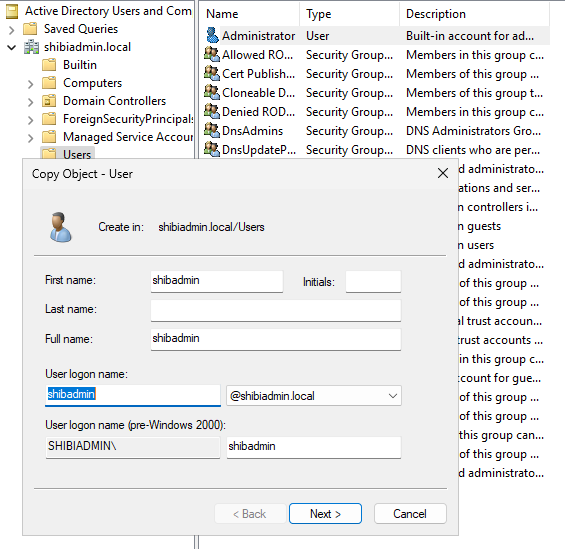
Task: Click the Active Directory Users and Computers root icon
Action: coord(12,11)
